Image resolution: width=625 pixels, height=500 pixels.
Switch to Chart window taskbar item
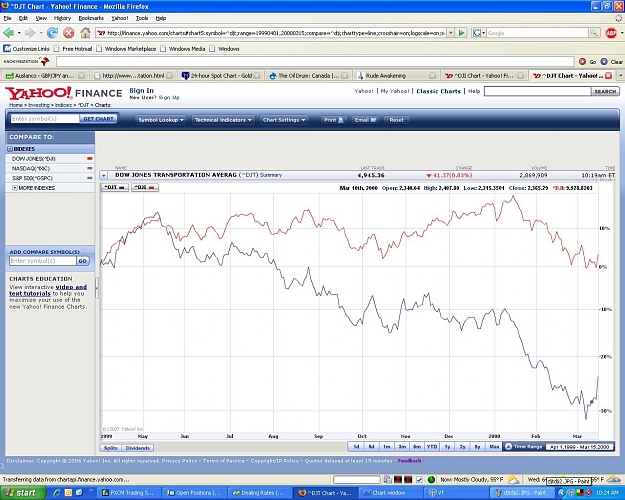391,493
